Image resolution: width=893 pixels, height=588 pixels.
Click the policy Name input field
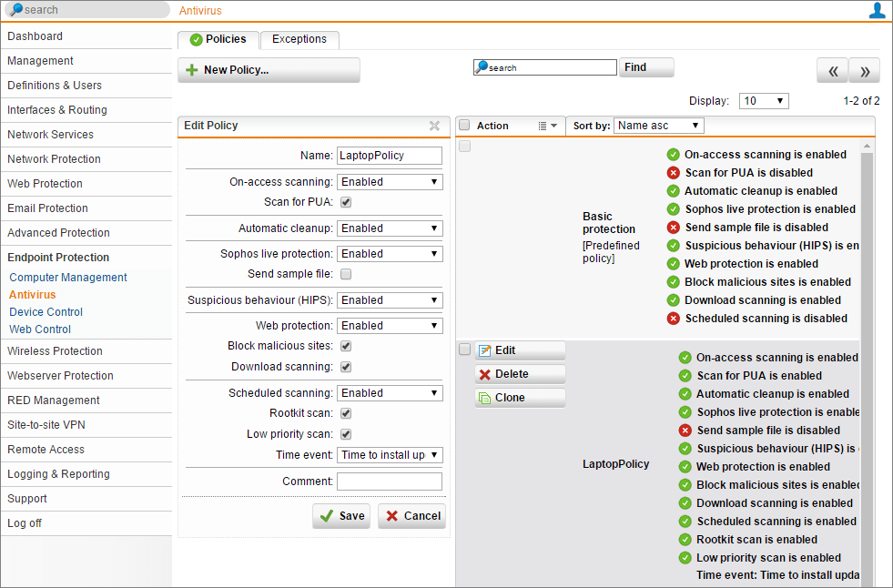(390, 156)
